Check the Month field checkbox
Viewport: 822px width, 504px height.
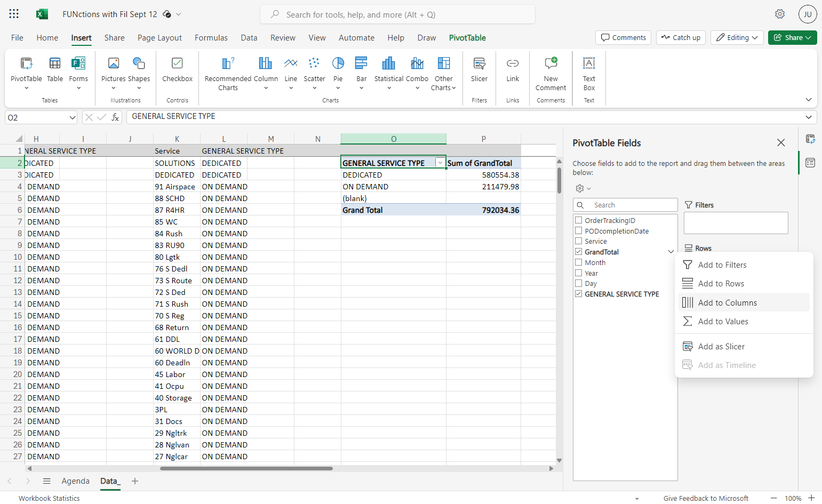(579, 262)
